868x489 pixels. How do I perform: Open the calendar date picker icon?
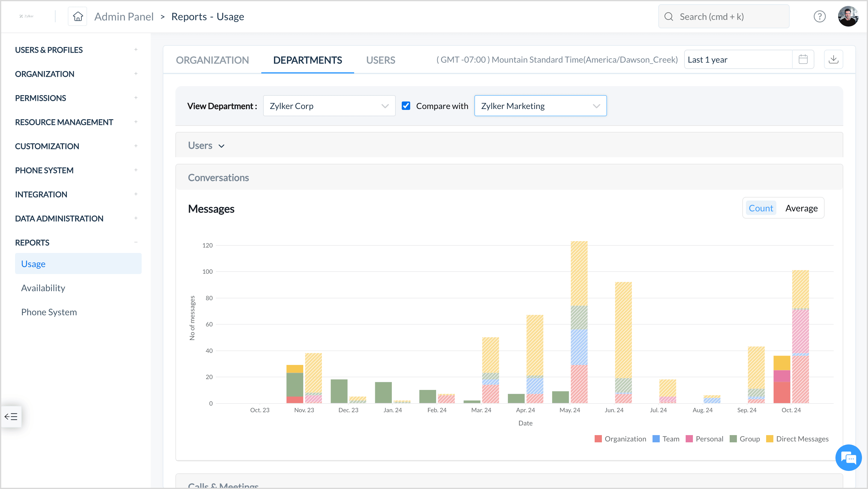(x=803, y=60)
